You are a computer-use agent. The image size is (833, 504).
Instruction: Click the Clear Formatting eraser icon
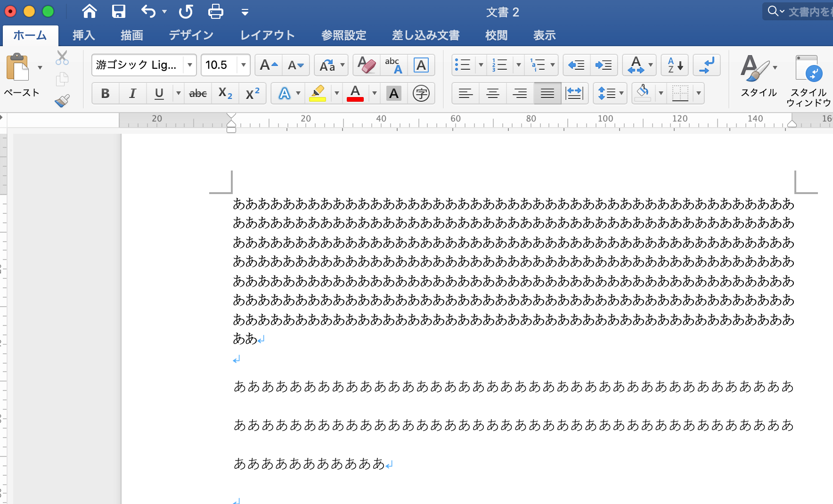coord(366,65)
